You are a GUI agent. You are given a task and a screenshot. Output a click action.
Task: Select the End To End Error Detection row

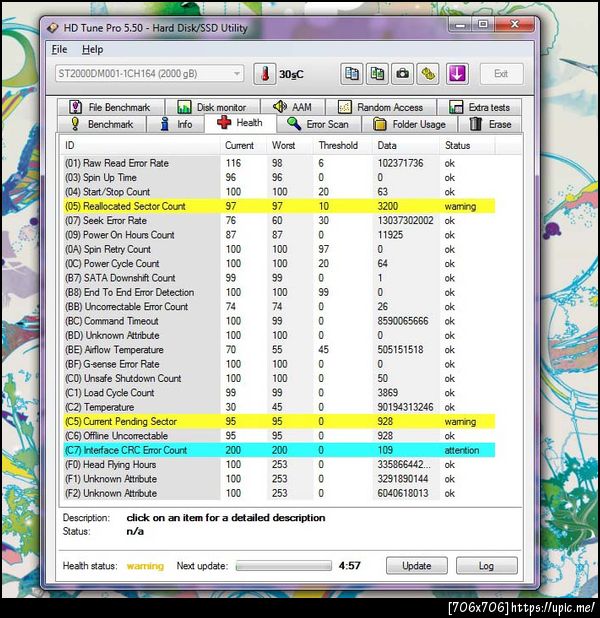pos(279,292)
